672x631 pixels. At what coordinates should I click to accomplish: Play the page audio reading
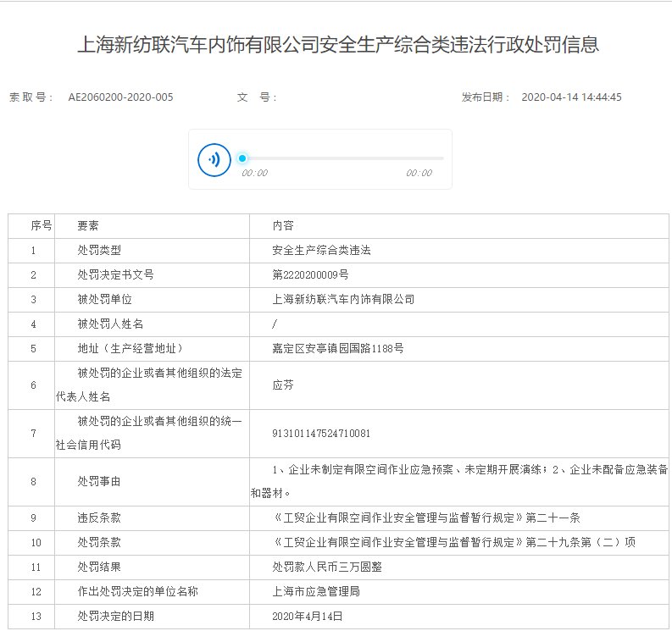click(x=214, y=160)
